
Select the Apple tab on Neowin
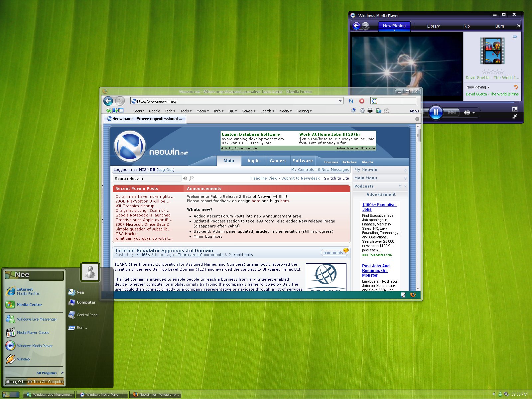(253, 161)
